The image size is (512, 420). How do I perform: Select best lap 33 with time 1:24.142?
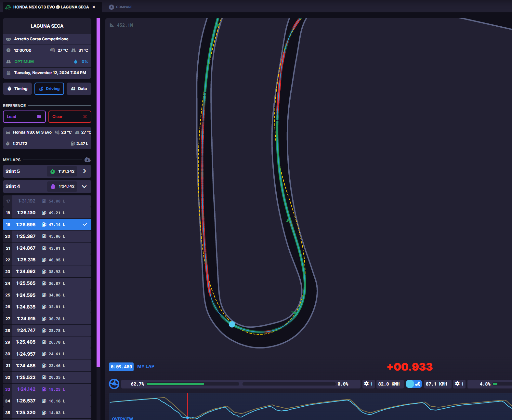pyautogui.click(x=47, y=389)
